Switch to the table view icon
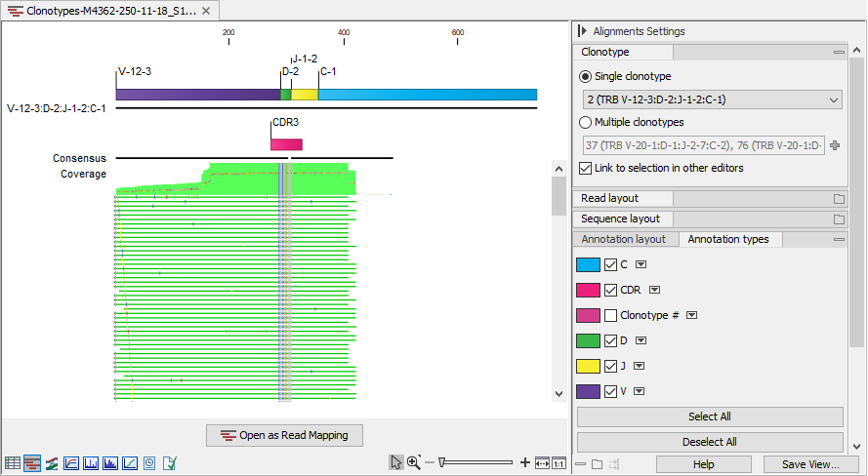868x476 pixels. pyautogui.click(x=13, y=462)
